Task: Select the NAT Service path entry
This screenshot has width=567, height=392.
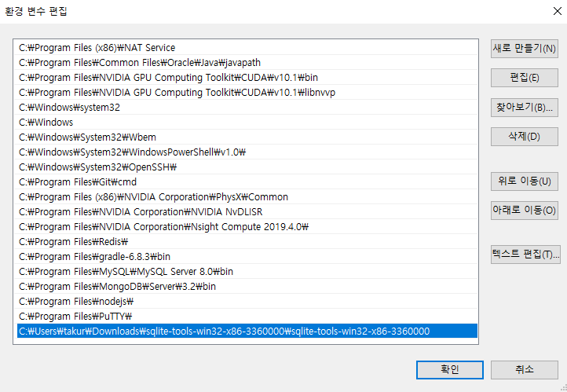Action: tap(247, 48)
